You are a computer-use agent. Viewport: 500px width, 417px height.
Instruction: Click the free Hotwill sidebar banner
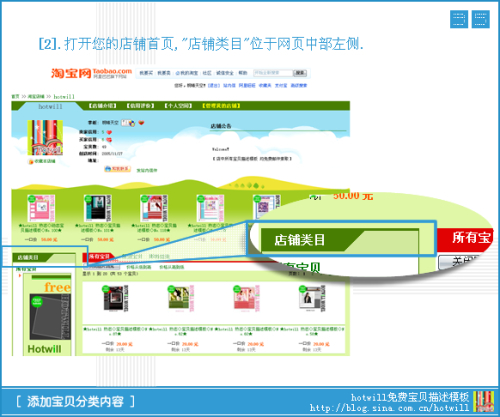(x=47, y=315)
